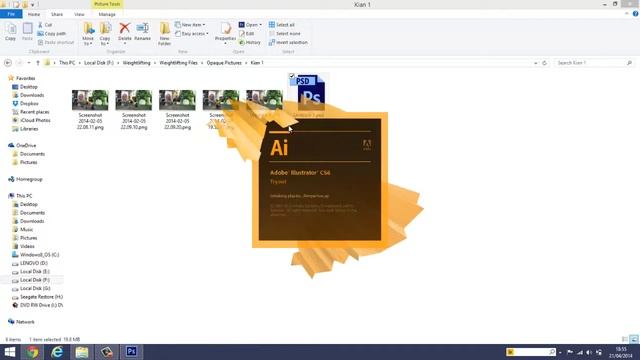The image size is (640, 360).
Task: Open Local Disk (G:) in navigation pane
Action: click(35, 288)
